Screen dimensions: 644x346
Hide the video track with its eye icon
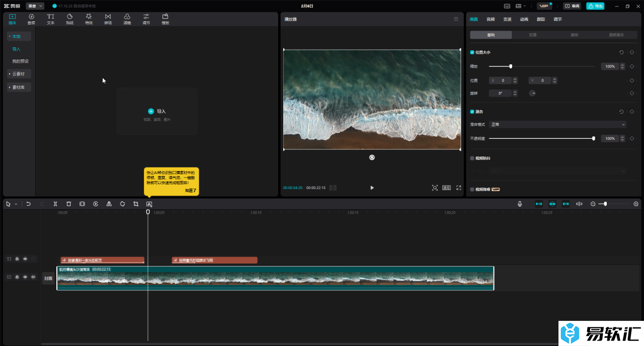(x=25, y=277)
